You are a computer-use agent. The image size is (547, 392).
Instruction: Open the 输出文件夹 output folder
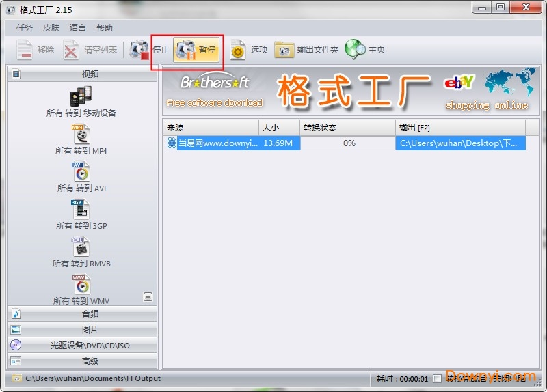point(307,50)
